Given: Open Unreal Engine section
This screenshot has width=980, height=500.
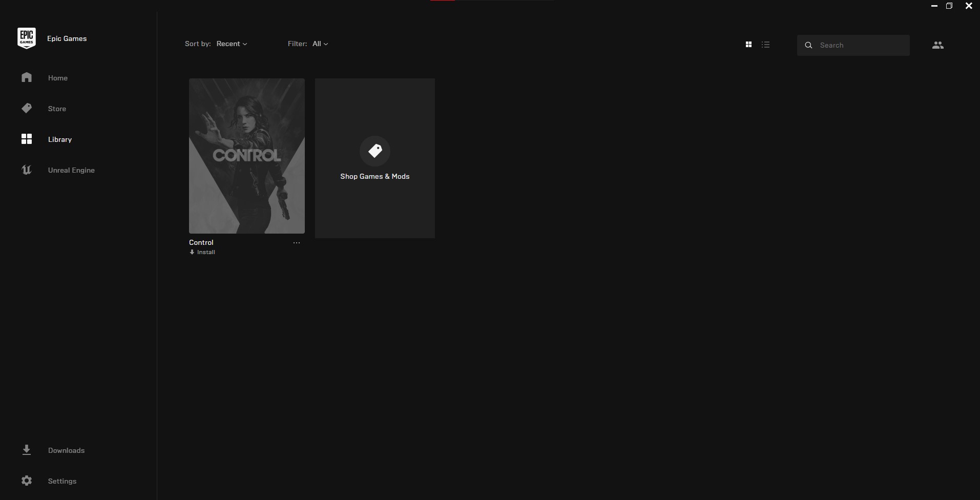Looking at the screenshot, I should [71, 170].
